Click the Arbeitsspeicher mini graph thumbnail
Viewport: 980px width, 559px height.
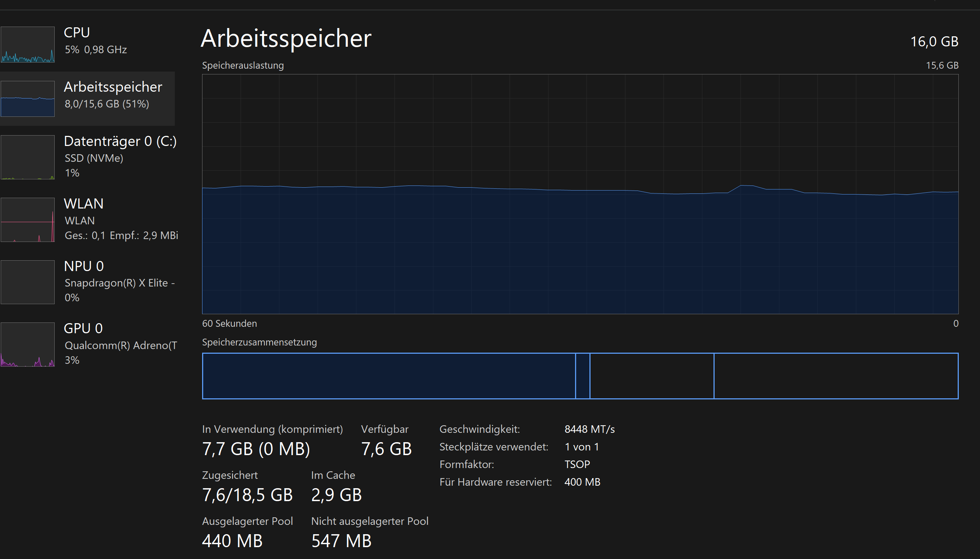[x=28, y=98]
